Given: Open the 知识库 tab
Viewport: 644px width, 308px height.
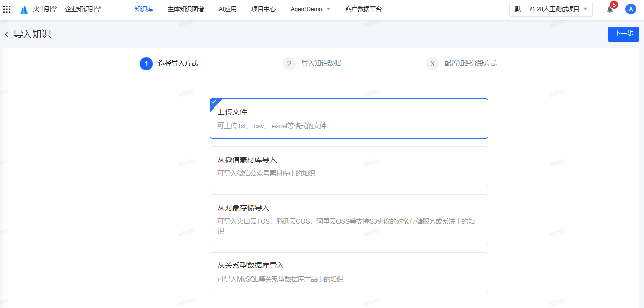Looking at the screenshot, I should click(143, 9).
